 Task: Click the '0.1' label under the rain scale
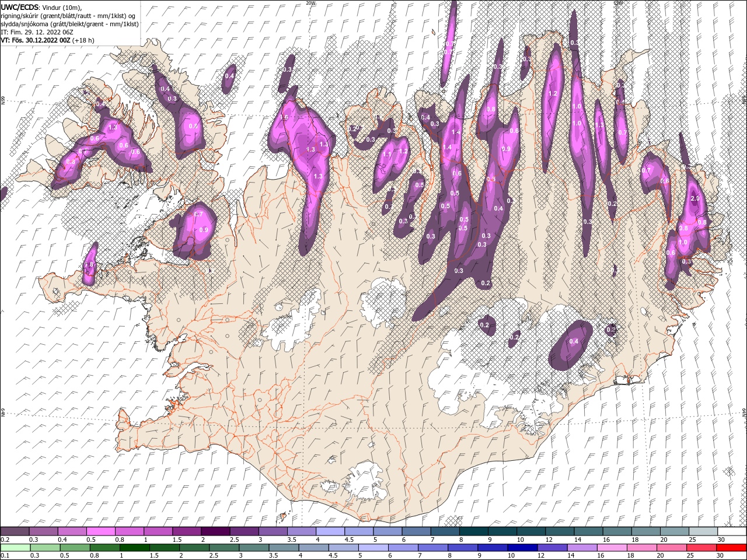[5, 556]
